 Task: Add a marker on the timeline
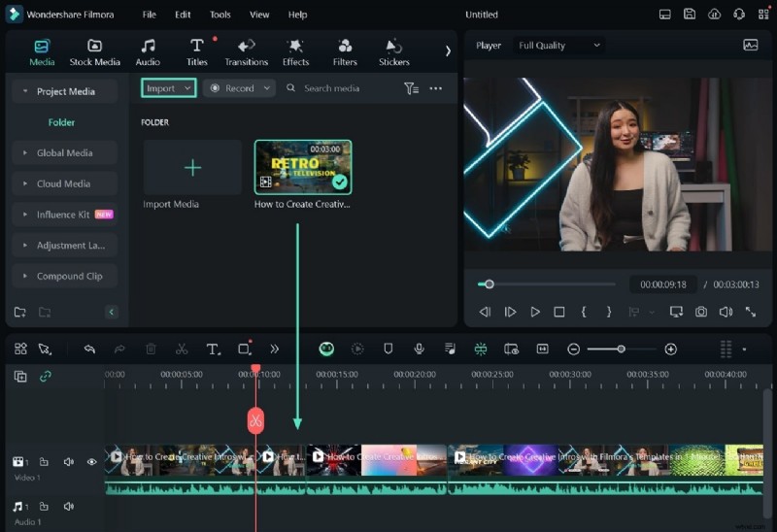388,349
